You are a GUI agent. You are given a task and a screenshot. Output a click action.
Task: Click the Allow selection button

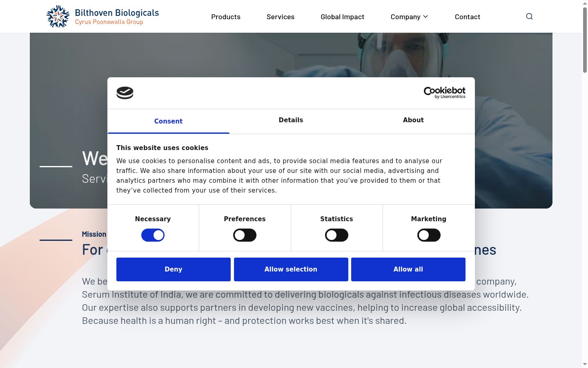point(291,269)
